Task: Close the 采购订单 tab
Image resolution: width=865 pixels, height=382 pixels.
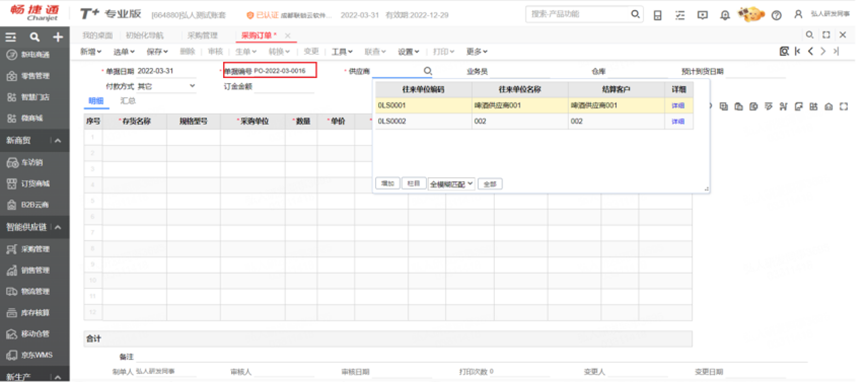Action: point(287,35)
